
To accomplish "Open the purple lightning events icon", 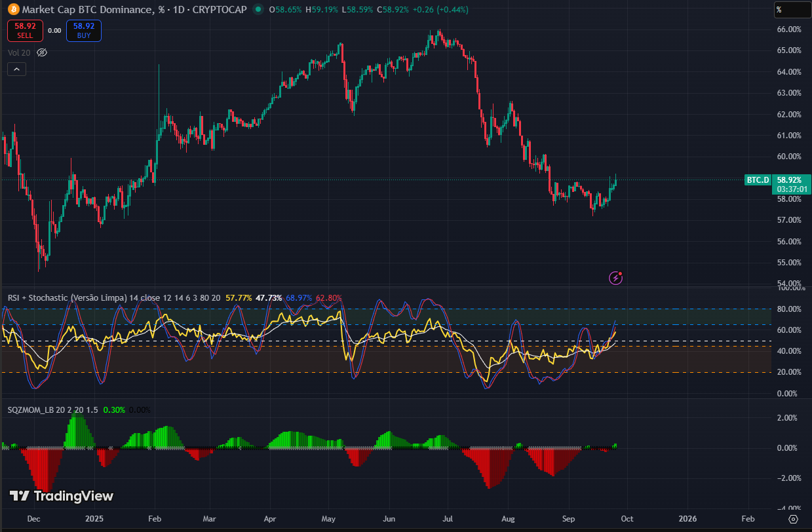I will [x=616, y=278].
